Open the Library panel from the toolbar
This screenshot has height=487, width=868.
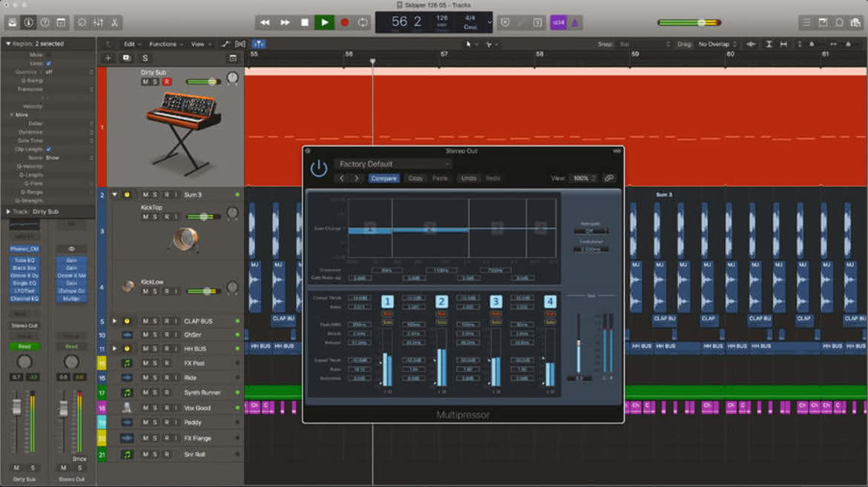pos(12,23)
